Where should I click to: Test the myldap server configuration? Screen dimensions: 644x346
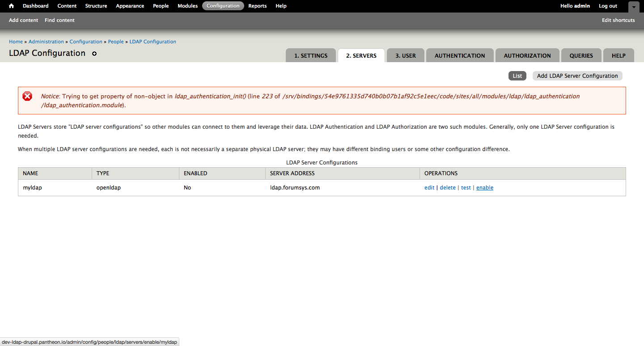pos(466,188)
